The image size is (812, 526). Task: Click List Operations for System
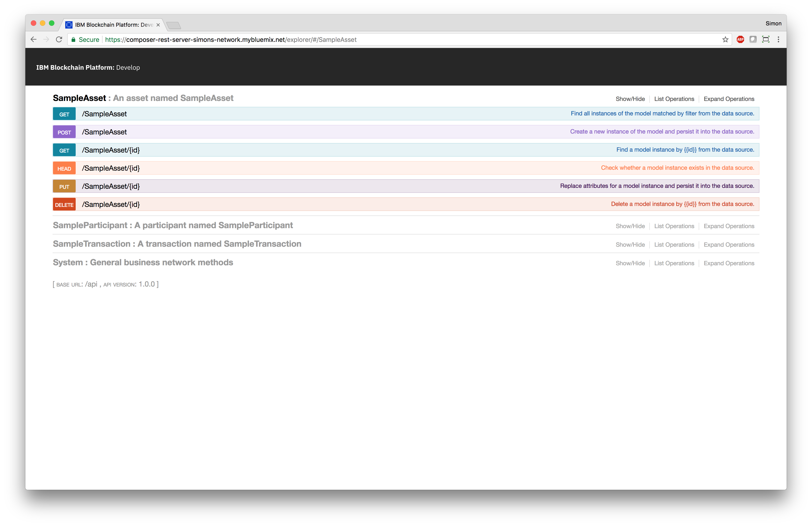pyautogui.click(x=674, y=263)
